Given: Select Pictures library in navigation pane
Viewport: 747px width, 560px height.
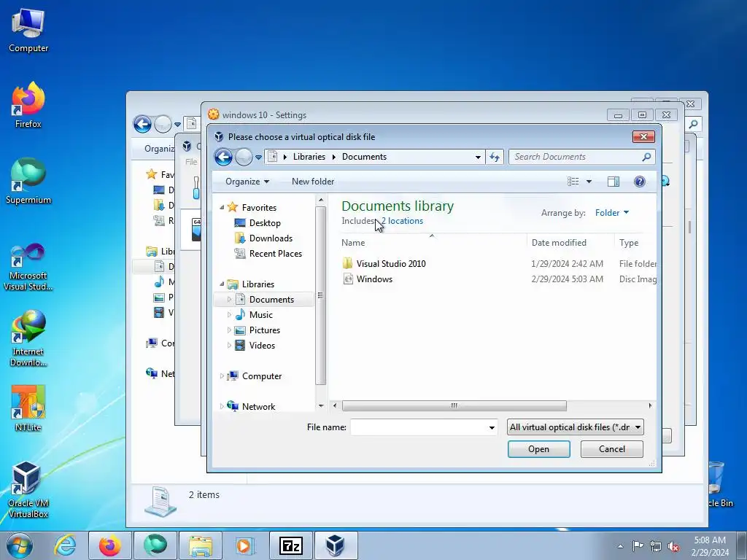Looking at the screenshot, I should (x=258, y=330).
